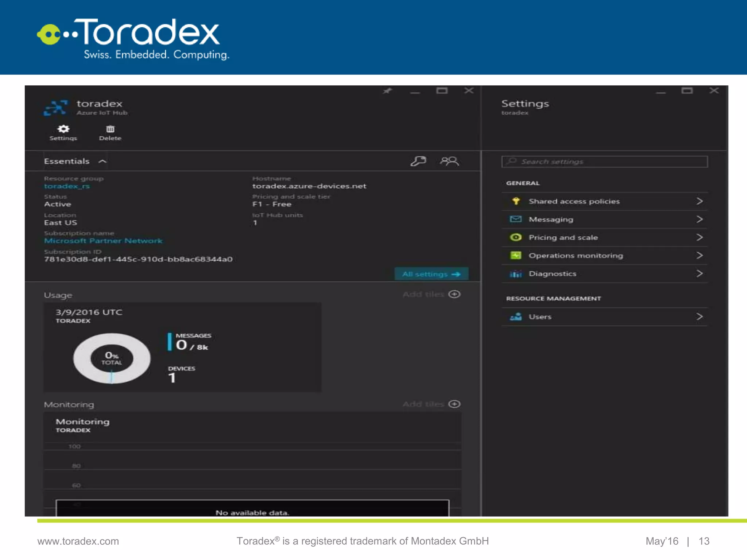Expand the Users chevron arrow

coord(699,316)
